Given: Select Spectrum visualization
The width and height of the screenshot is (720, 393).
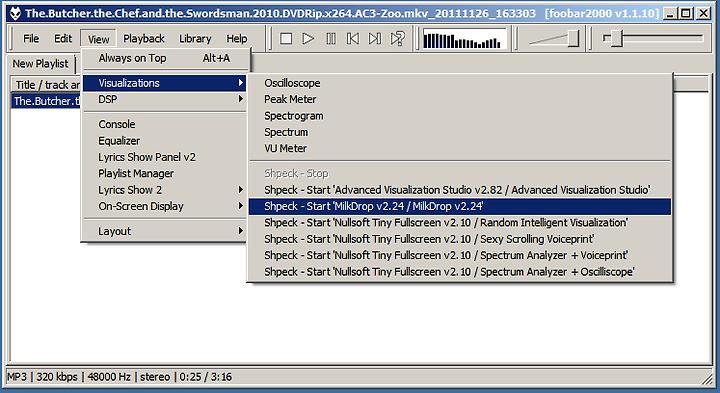Looking at the screenshot, I should 460,132.
